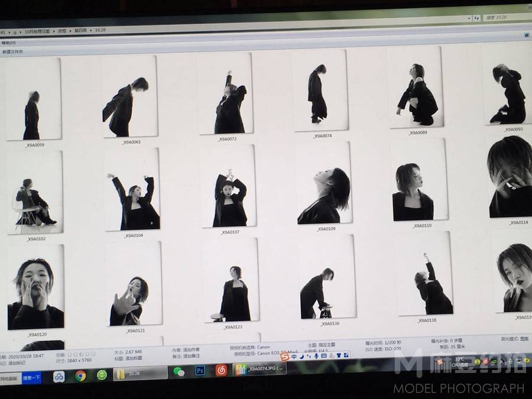This screenshot has width=532, height=399.
Task: Select thumbnail X9A0138
Action: pos(424,274)
